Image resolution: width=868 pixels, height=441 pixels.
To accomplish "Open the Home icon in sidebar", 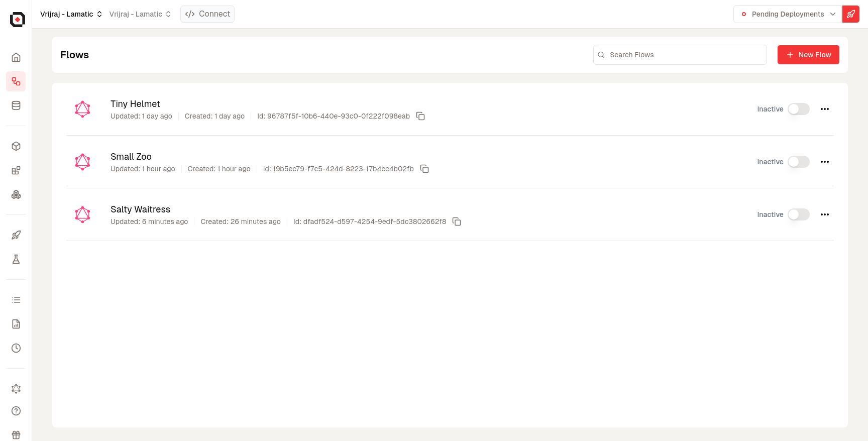I will 16,57.
